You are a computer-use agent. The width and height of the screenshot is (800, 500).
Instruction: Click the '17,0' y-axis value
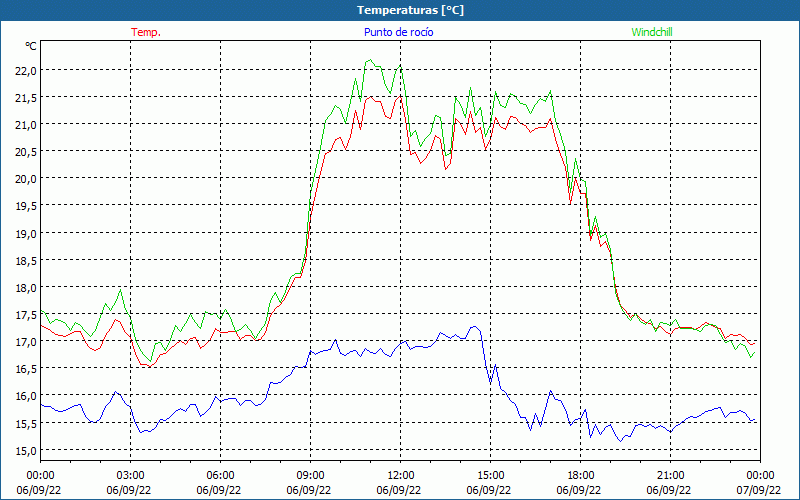[x=26, y=341]
